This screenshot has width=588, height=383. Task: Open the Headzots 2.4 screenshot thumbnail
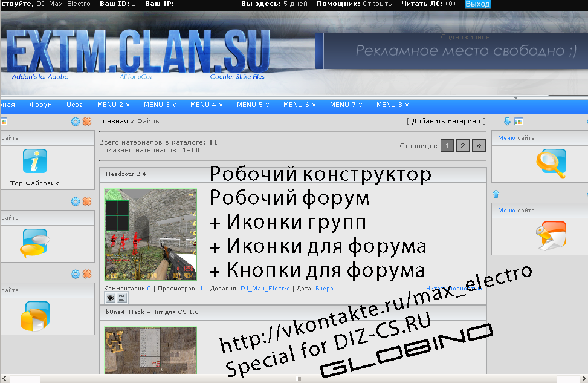pos(150,235)
